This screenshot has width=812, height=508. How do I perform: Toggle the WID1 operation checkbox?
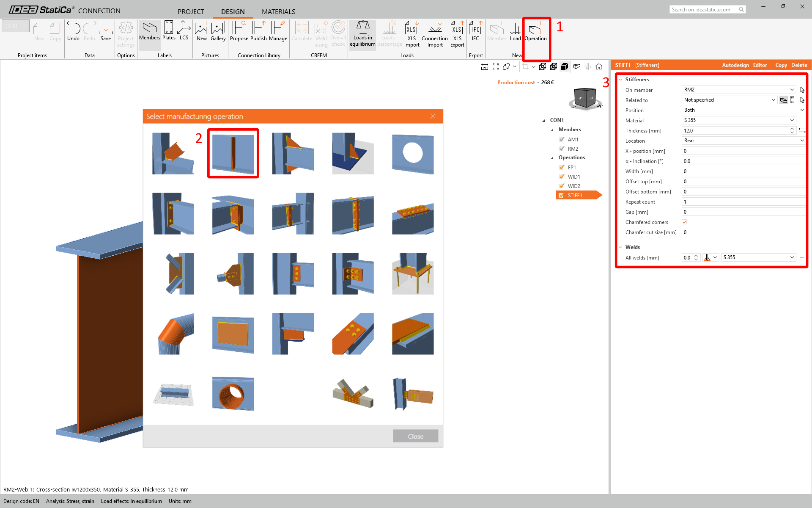point(562,177)
